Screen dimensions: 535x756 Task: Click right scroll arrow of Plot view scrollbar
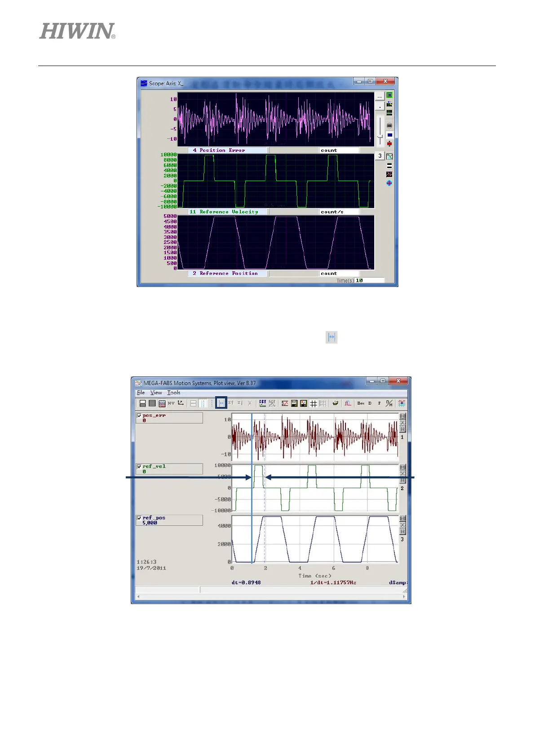pos(404,597)
